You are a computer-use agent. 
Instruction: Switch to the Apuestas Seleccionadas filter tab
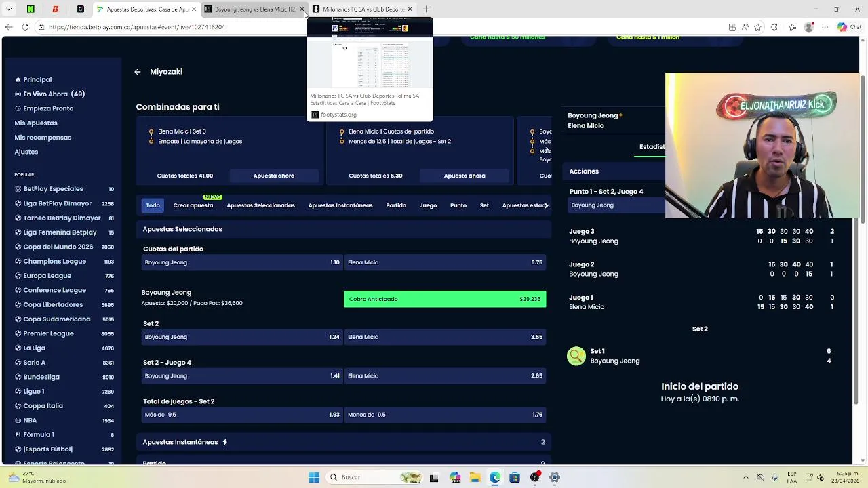pyautogui.click(x=260, y=205)
